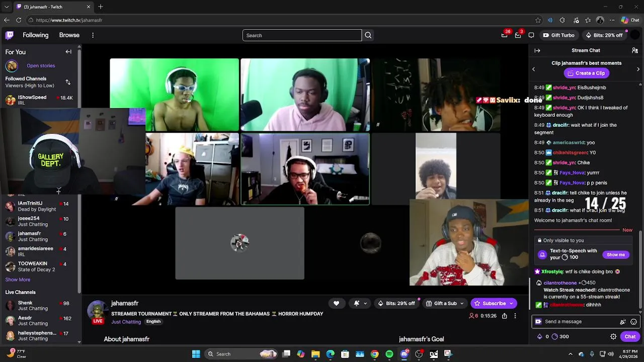
Task: Click Gift a Sub button
Action: (x=441, y=303)
